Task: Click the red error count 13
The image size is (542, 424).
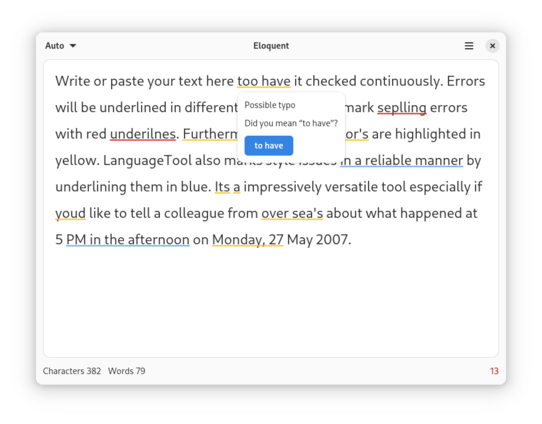Action: (494, 371)
